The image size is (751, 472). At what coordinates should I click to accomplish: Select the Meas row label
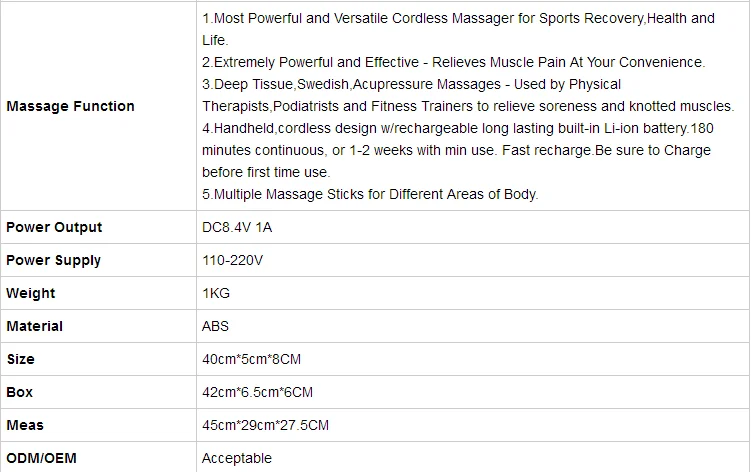(25, 425)
